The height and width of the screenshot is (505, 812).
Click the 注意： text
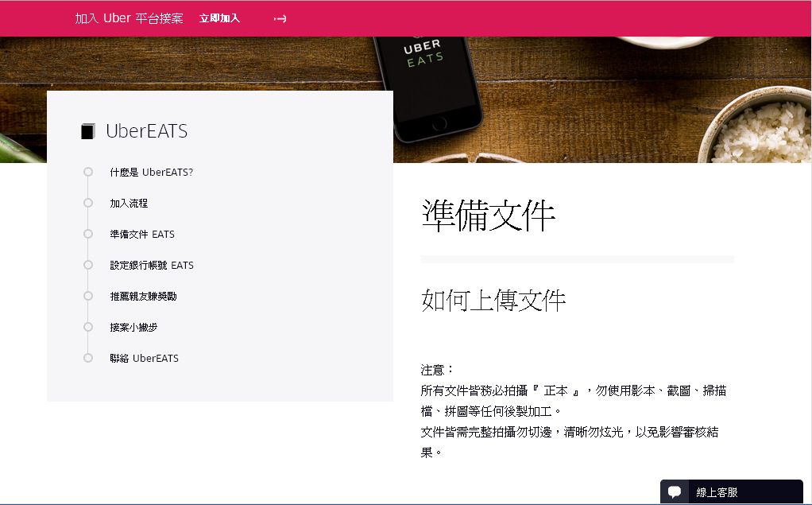[438, 370]
